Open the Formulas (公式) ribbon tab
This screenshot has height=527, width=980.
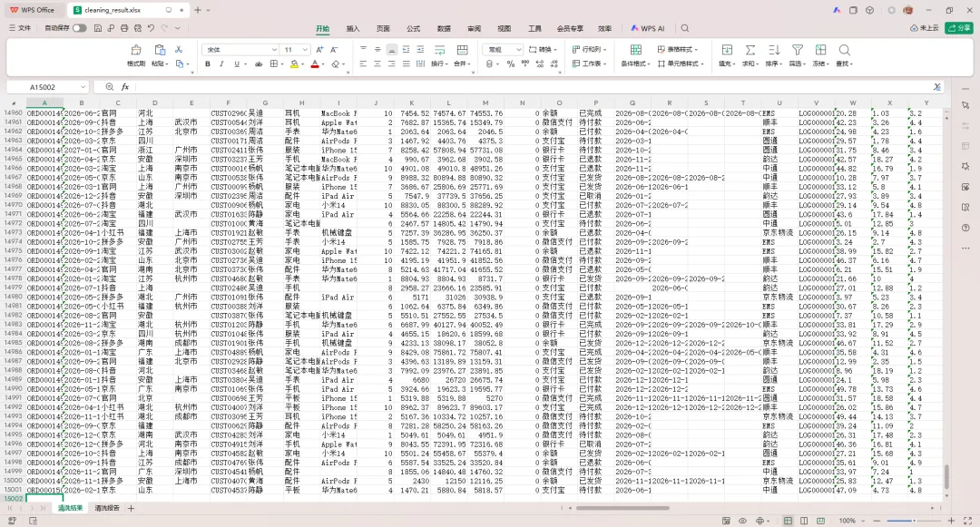coord(413,28)
